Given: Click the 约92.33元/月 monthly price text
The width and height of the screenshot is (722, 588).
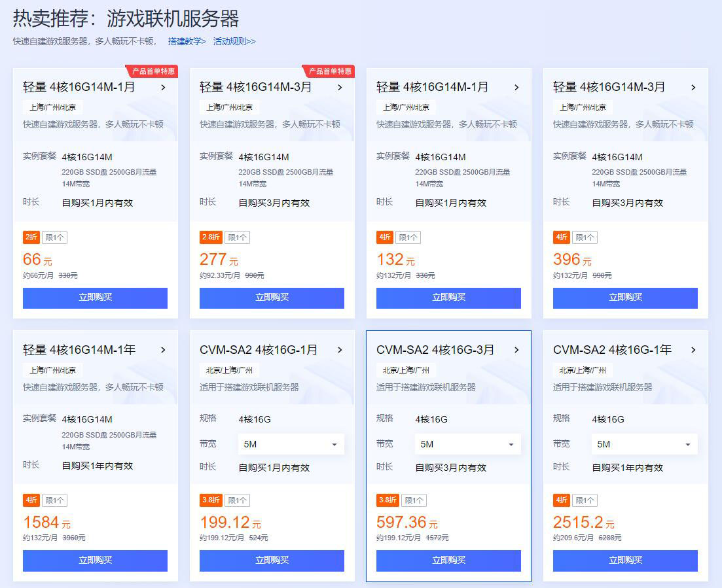Looking at the screenshot, I should pos(220,275).
